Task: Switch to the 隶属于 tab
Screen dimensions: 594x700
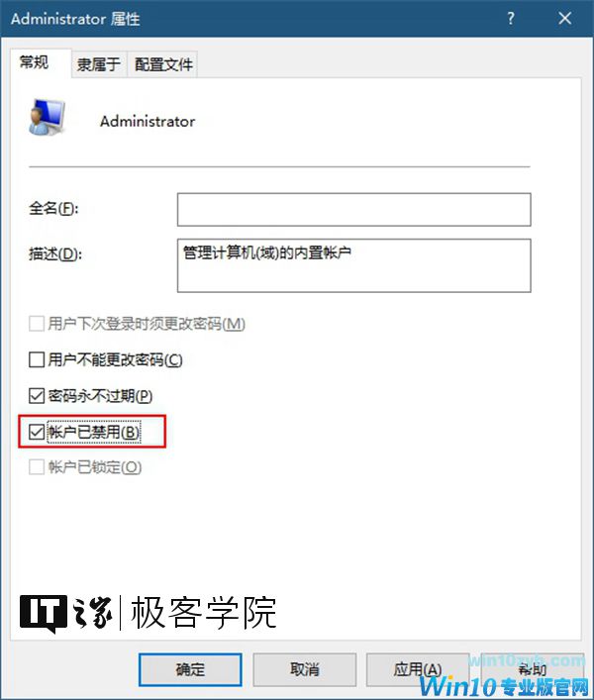Action: click(x=99, y=64)
